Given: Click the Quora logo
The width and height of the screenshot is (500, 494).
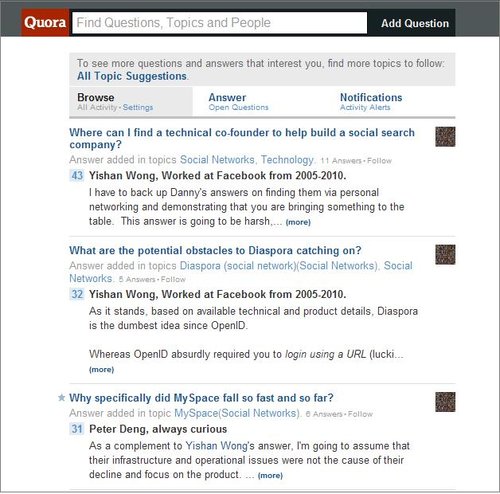Looking at the screenshot, I should coord(45,23).
